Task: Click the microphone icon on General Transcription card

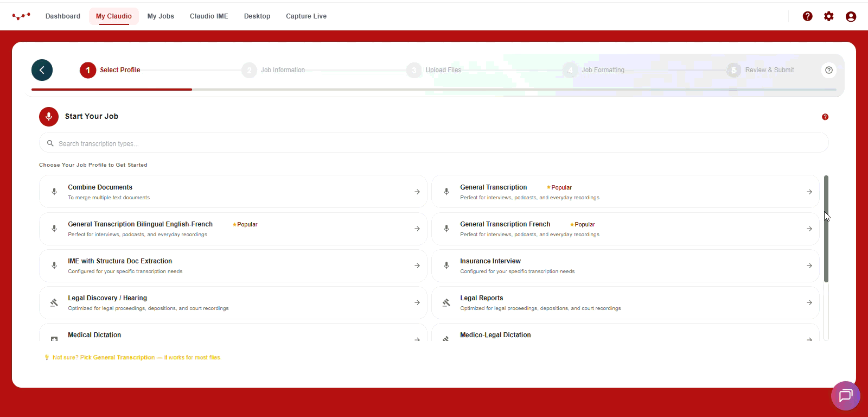Action: [446, 192]
